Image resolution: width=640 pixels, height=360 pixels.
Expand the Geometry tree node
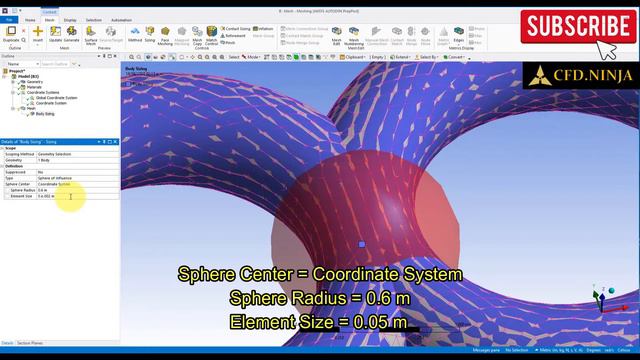(13, 82)
